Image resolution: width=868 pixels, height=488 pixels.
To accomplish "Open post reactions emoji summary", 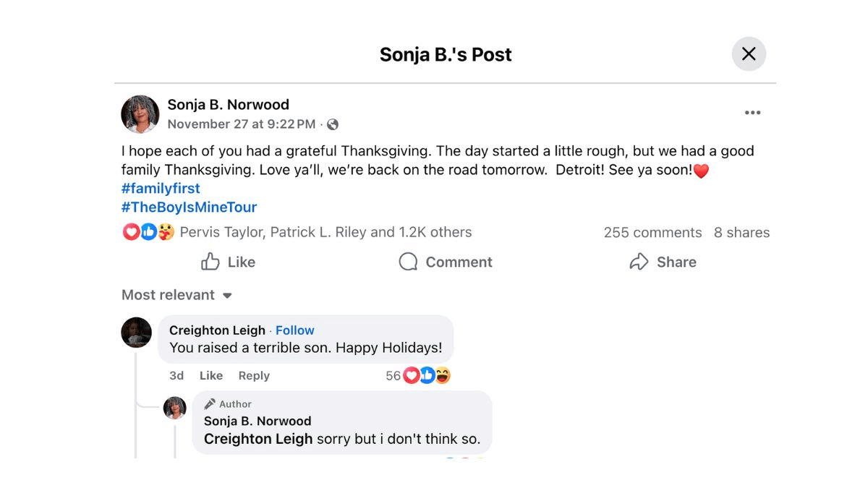I will click(148, 232).
